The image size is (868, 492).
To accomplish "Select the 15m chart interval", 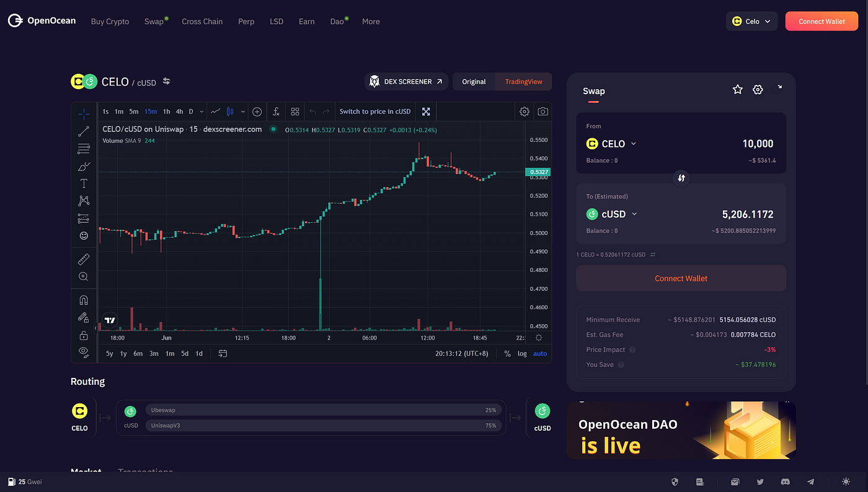I will point(151,112).
